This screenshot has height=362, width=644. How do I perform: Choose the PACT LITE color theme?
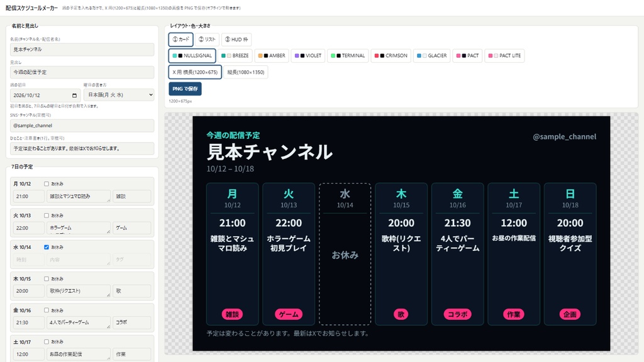(x=504, y=55)
